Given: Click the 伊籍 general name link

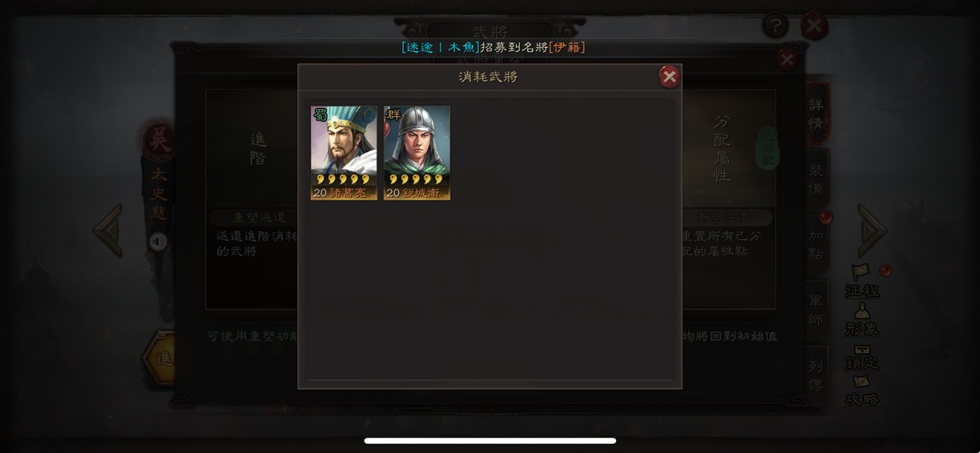Looking at the screenshot, I should 567,48.
